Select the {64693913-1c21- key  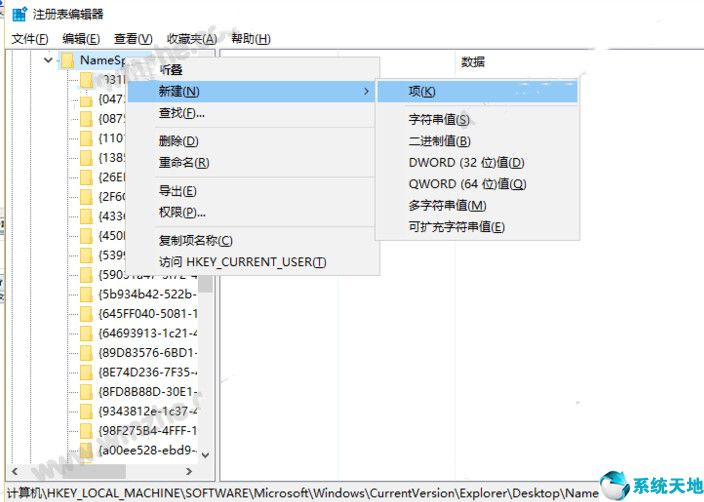(147, 334)
